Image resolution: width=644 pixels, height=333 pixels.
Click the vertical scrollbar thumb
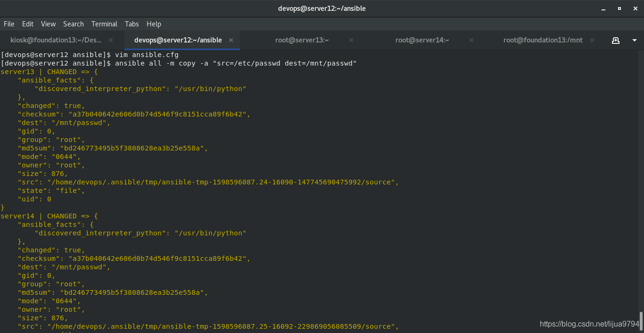pos(641,321)
